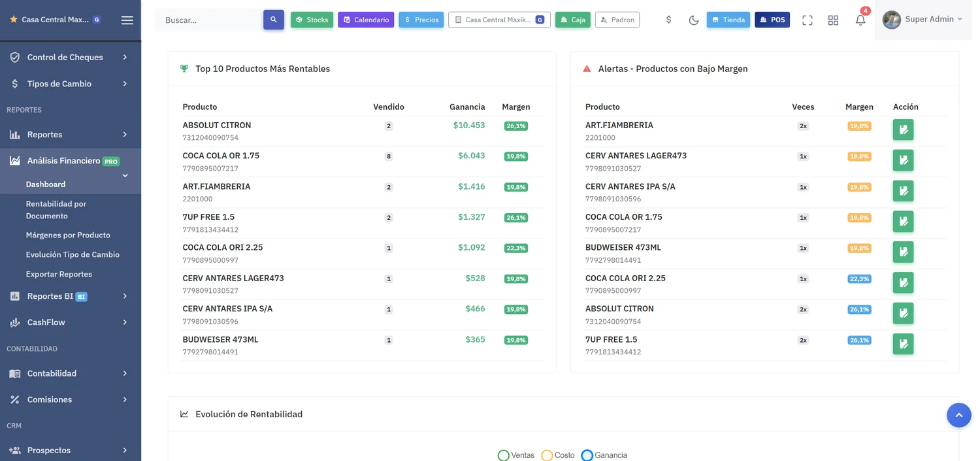Image resolution: width=980 pixels, height=461 pixels.
Task: Click the purple Calendario button
Action: pos(366,20)
